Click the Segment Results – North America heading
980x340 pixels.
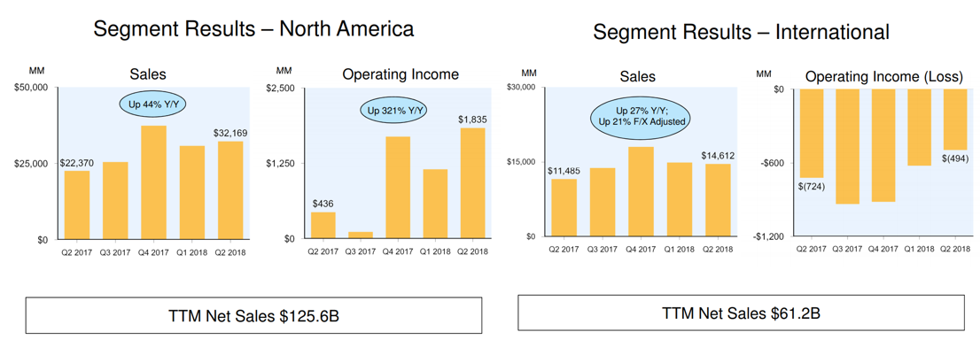coord(253,28)
